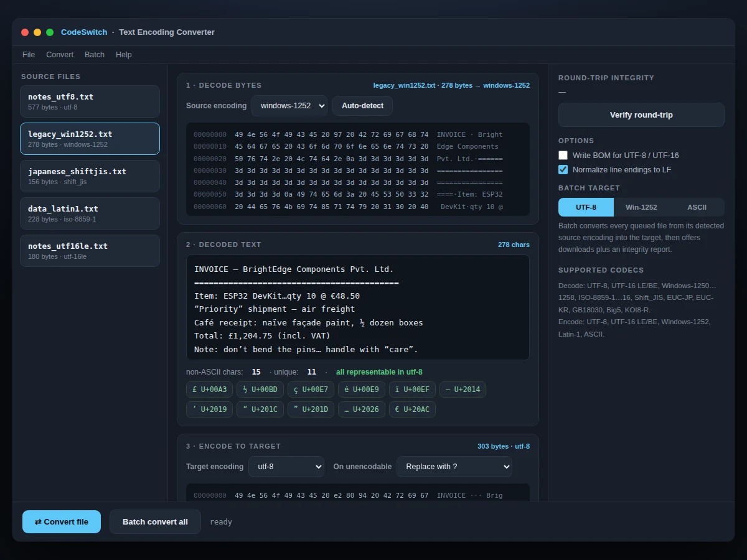747x560 pixels.
Task: Click the ç U+00E7 character chip
Action: click(x=311, y=390)
